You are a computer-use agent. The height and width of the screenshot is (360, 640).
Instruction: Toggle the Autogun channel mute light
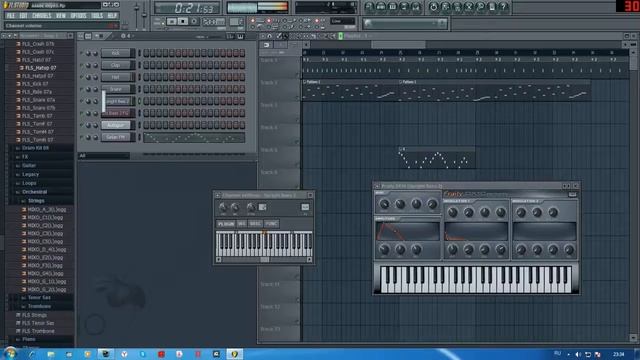coord(81,125)
